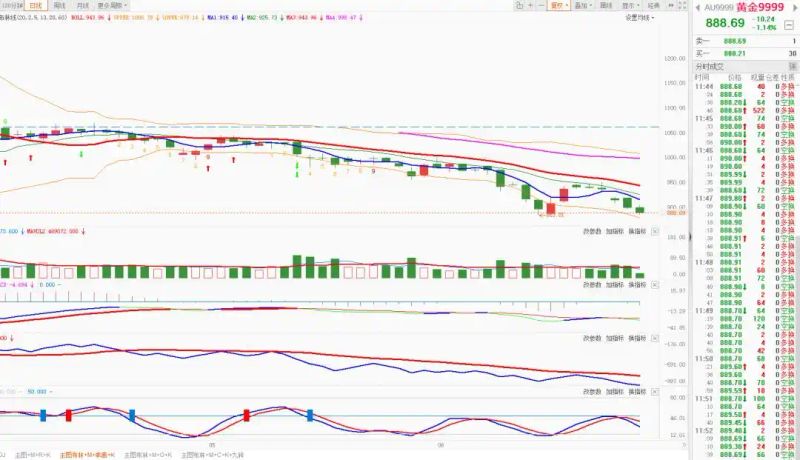
Task: Switch to the 周线 weekly tab
Action: (x=60, y=6)
